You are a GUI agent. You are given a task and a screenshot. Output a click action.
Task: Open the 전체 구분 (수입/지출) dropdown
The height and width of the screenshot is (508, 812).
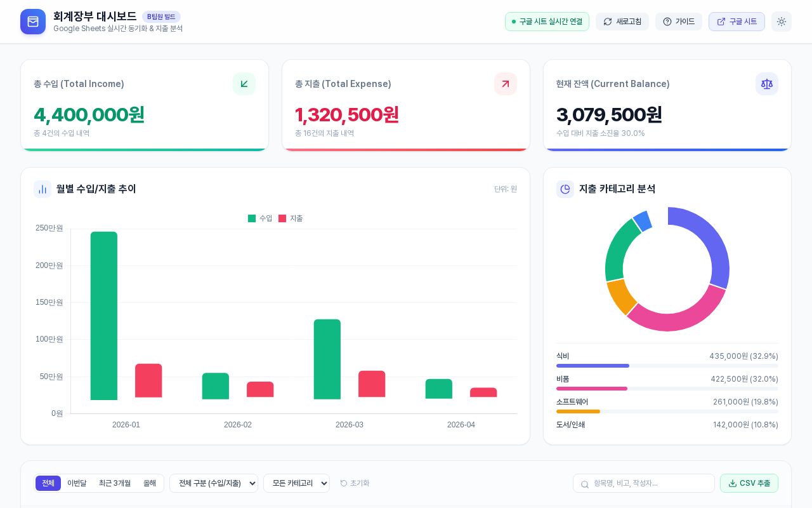pos(214,483)
